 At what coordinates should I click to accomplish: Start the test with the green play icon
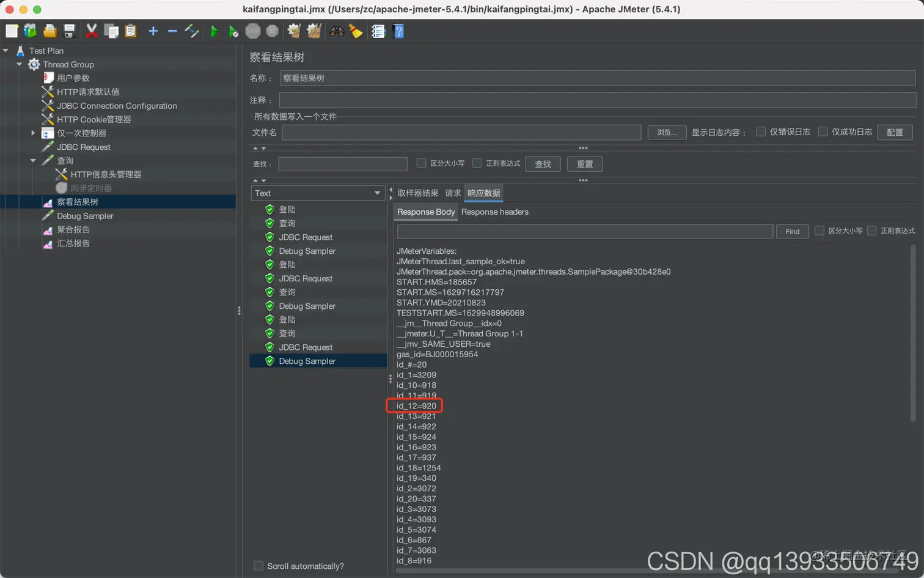pyautogui.click(x=214, y=31)
